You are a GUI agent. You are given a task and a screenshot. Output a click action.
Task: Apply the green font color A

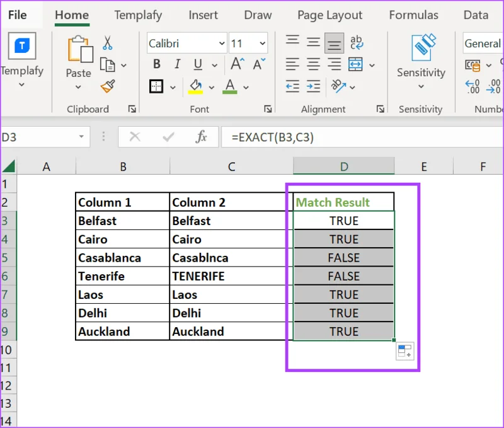[229, 86]
